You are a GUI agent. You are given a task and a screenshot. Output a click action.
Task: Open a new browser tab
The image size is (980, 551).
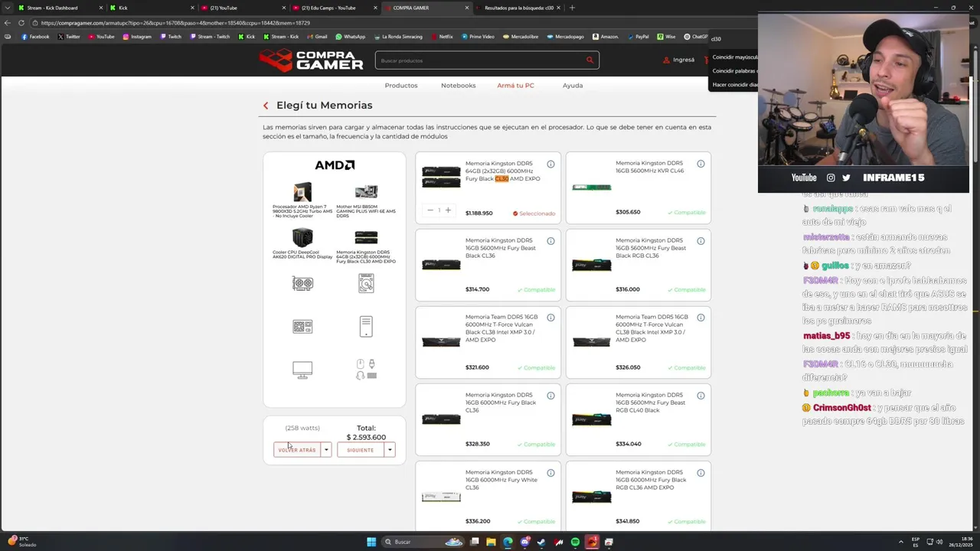click(x=572, y=8)
